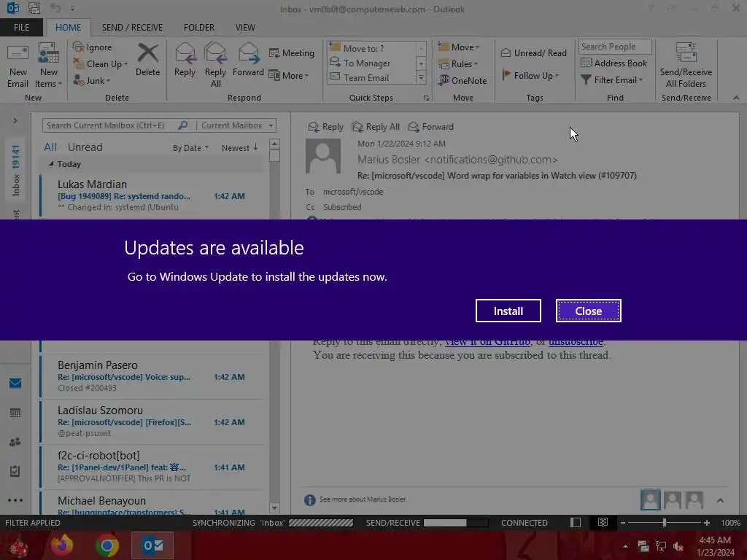Open the By Date sort dropdown
Image resolution: width=747 pixels, height=560 pixels.
click(x=190, y=148)
